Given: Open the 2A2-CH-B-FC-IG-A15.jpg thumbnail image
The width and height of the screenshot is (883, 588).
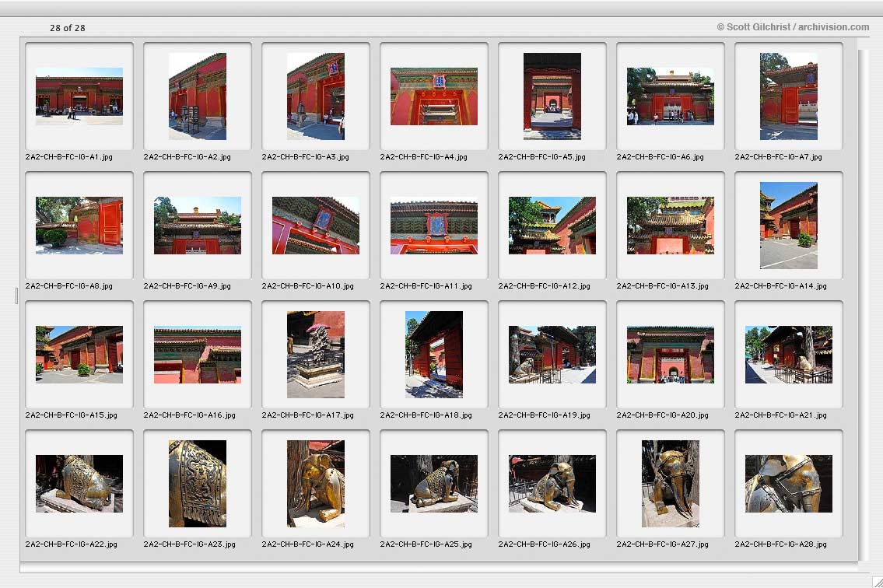Looking at the screenshot, I should click(x=79, y=354).
